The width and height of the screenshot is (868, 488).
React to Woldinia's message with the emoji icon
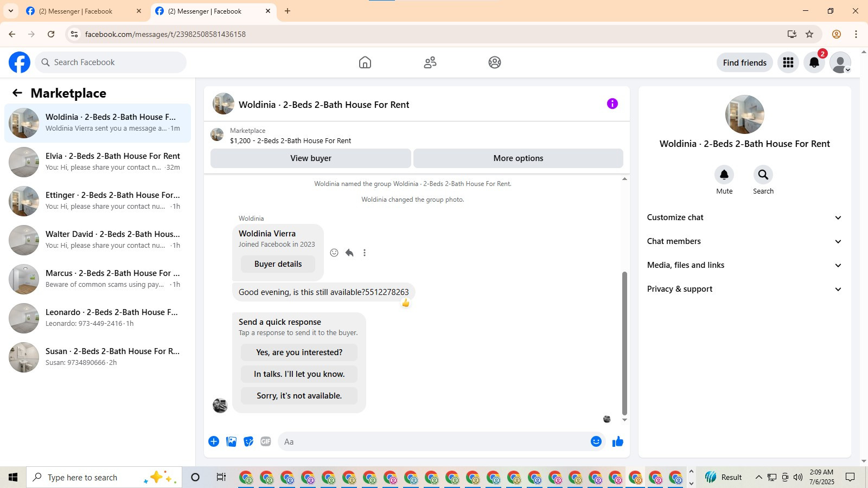tap(334, 253)
